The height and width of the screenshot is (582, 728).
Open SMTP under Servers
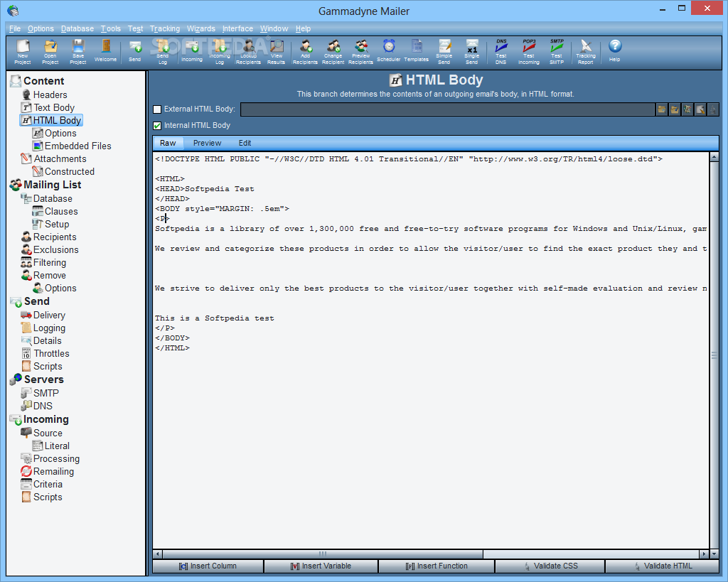(40, 393)
